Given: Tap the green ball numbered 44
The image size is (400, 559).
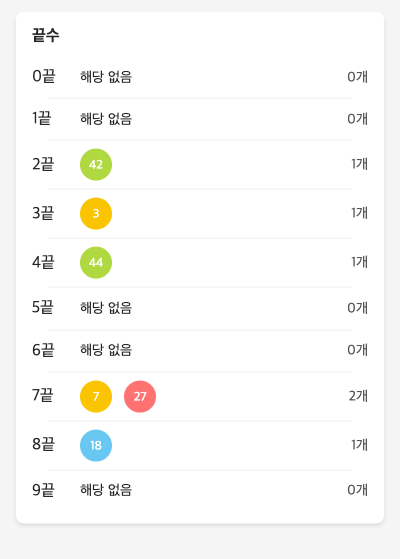Looking at the screenshot, I should coord(96,262).
